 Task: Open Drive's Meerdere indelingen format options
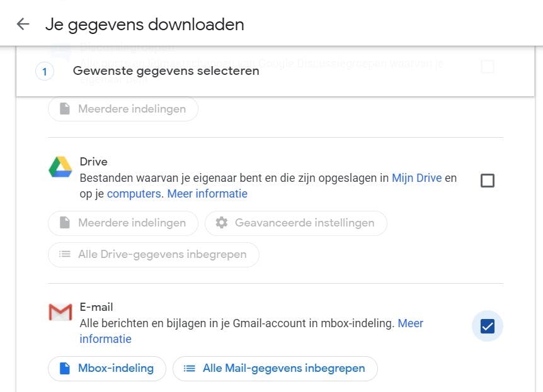123,223
